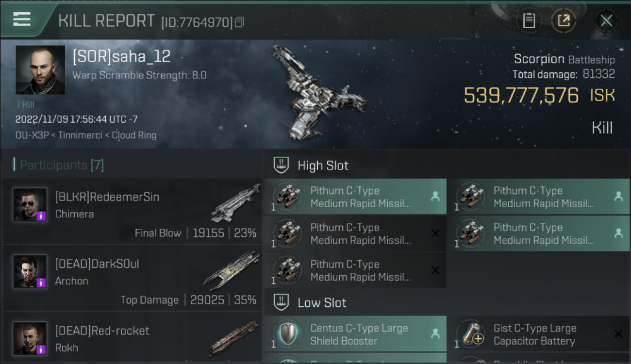631x364 pixels.
Task: Click the info badge on RedeemerSin's portrait
Action: (x=41, y=215)
